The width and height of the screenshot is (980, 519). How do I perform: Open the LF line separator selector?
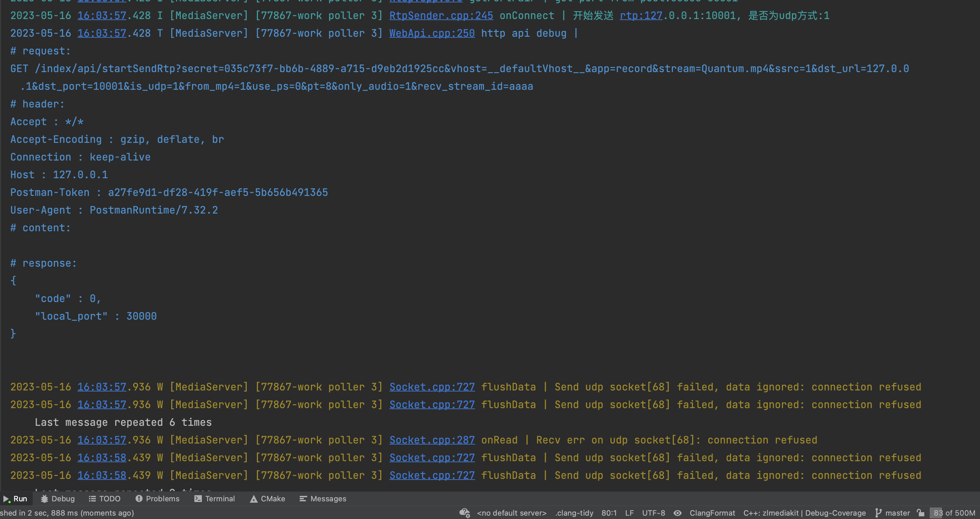tap(630, 513)
